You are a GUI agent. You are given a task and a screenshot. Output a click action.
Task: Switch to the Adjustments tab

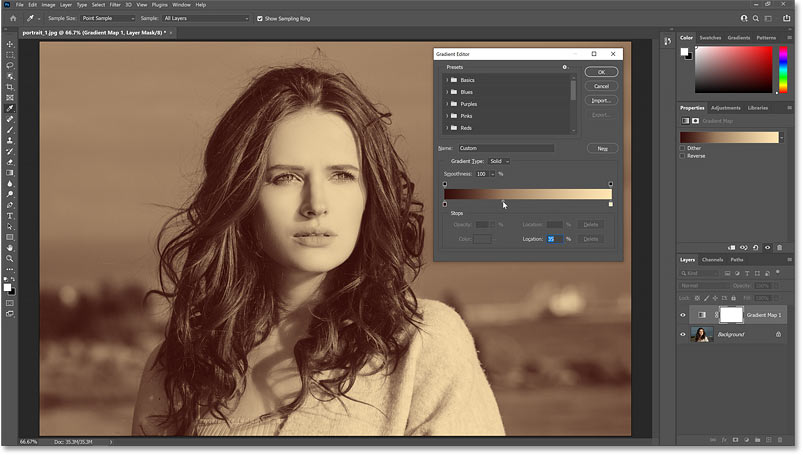pyautogui.click(x=725, y=108)
